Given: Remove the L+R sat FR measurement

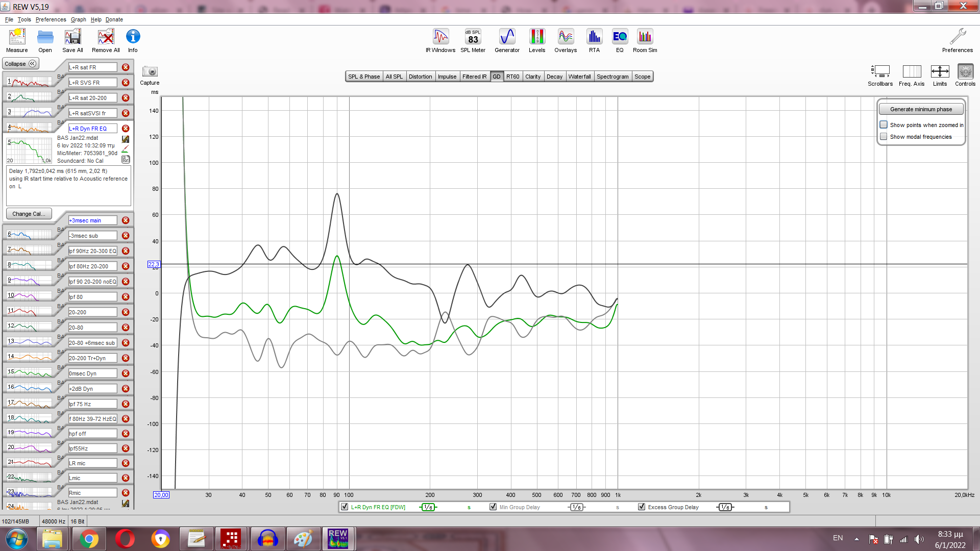Looking at the screenshot, I should click(x=126, y=67).
